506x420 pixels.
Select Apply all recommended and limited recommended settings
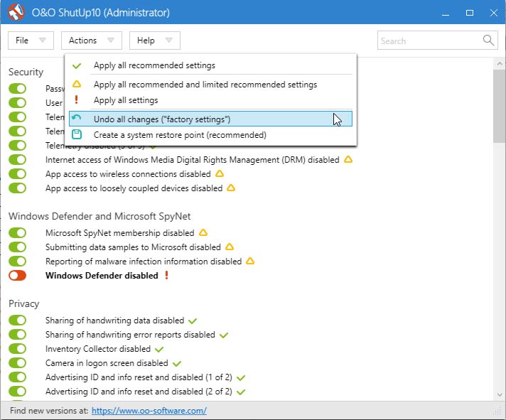point(210,84)
